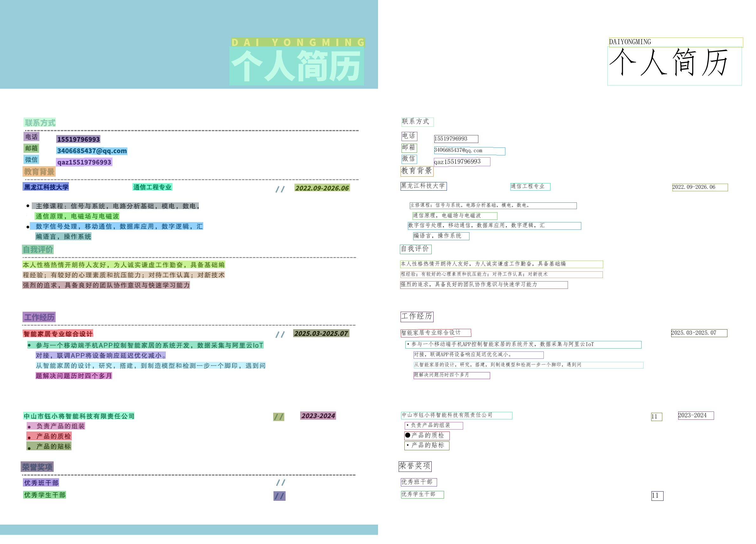Select the highlighted 通信工程专业 major label

[152, 187]
